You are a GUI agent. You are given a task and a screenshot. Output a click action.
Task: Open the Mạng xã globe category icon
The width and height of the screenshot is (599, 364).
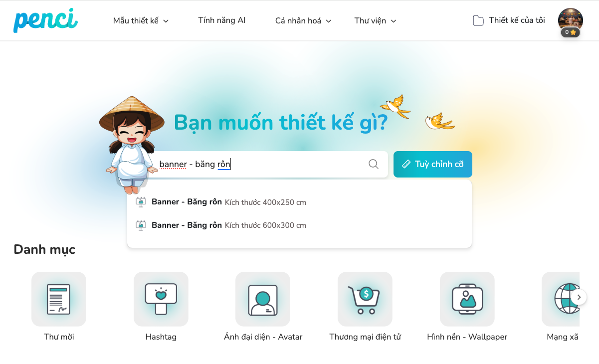561,299
